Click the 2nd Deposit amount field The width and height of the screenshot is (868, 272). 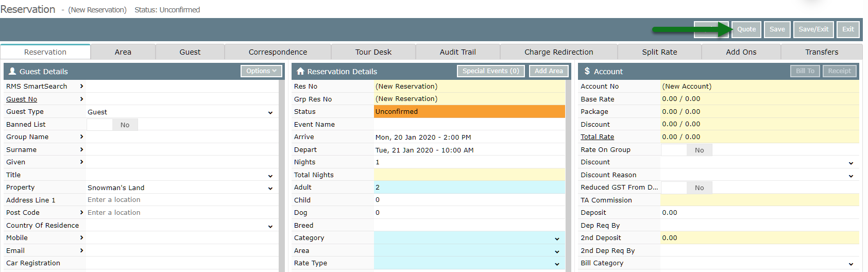pos(760,237)
